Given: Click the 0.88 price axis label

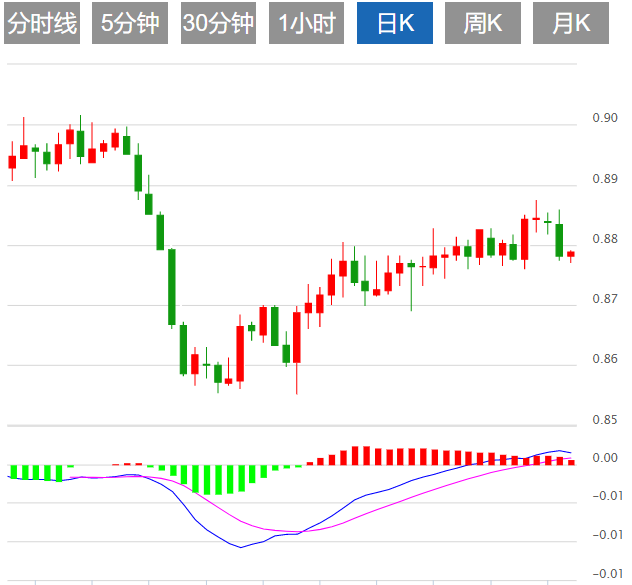Looking at the screenshot, I should (x=605, y=239).
